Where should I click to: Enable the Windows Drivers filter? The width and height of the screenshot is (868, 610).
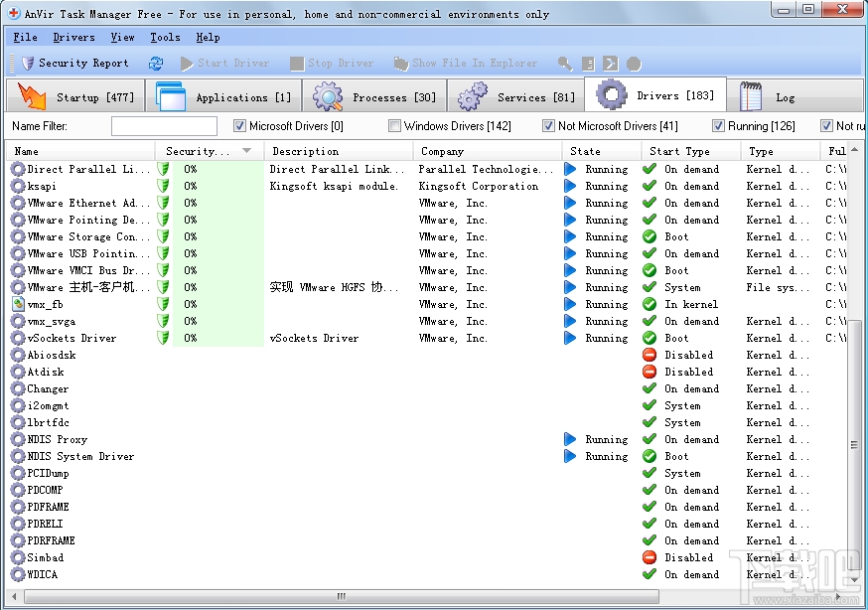coord(395,125)
